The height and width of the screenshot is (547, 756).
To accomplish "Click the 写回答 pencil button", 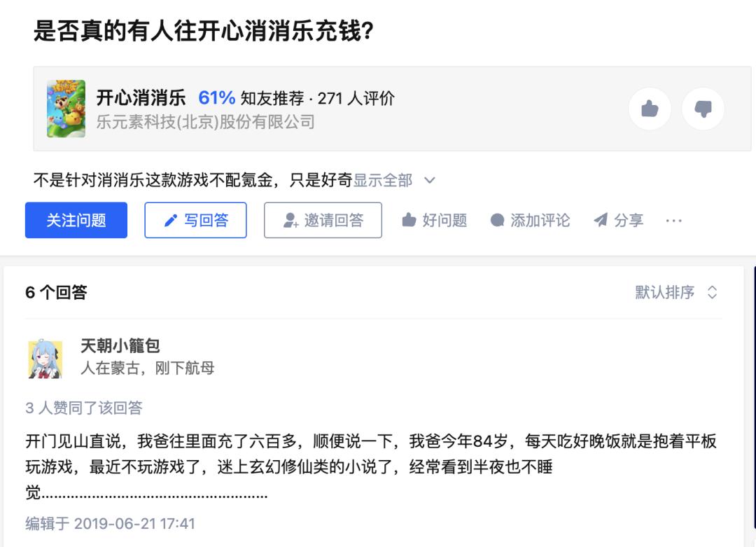I will (x=196, y=221).
